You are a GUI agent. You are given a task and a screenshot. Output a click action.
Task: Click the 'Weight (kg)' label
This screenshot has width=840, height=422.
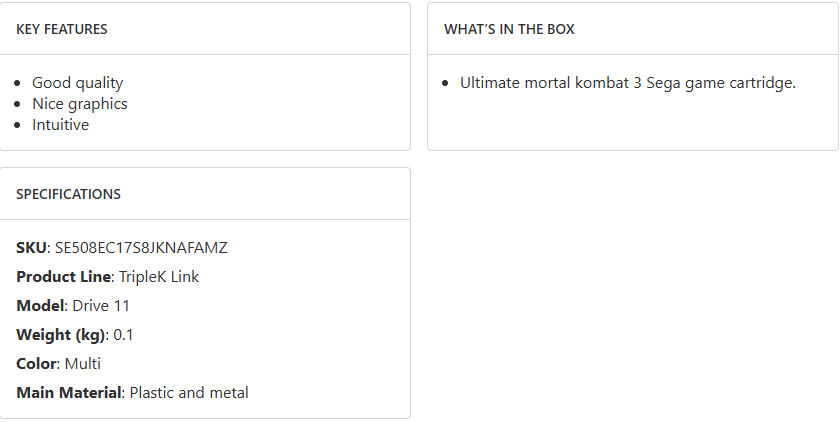(60, 335)
